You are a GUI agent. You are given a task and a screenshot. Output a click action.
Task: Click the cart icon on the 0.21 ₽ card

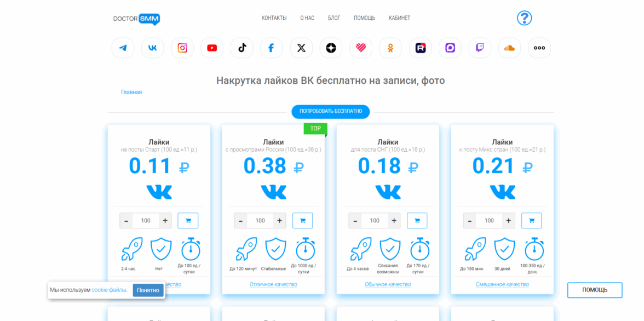click(531, 221)
